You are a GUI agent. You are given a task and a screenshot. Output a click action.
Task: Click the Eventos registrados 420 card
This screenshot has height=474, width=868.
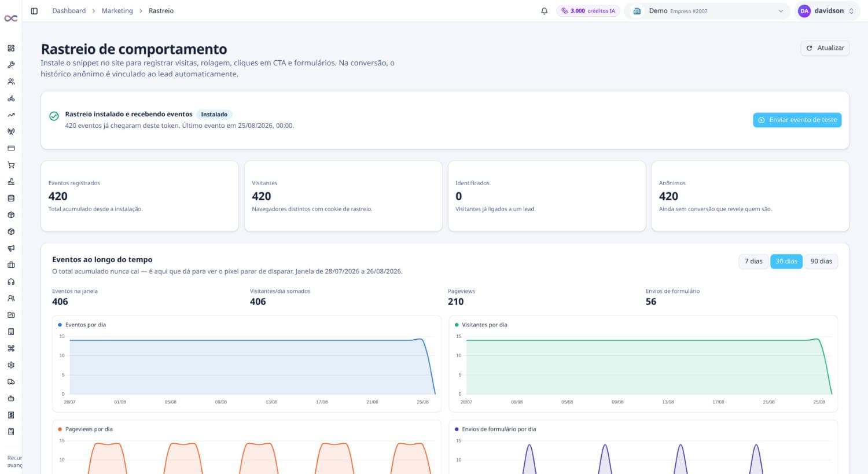139,196
